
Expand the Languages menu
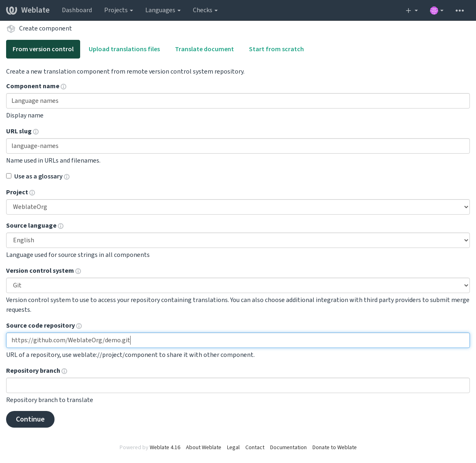[163, 10]
